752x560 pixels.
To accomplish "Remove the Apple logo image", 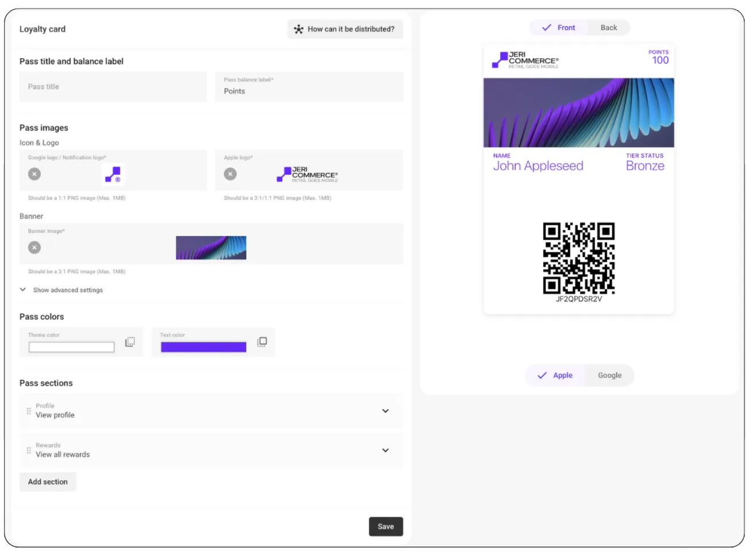I will pyautogui.click(x=230, y=174).
